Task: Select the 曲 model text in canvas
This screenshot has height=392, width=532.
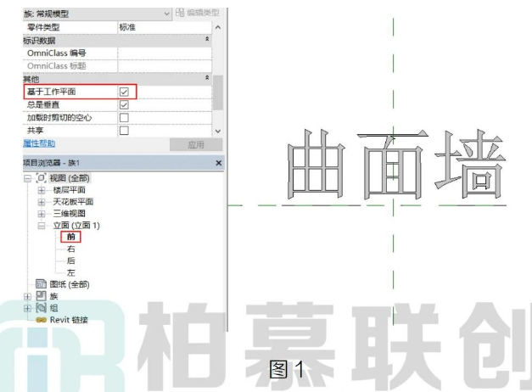Action: coord(316,164)
